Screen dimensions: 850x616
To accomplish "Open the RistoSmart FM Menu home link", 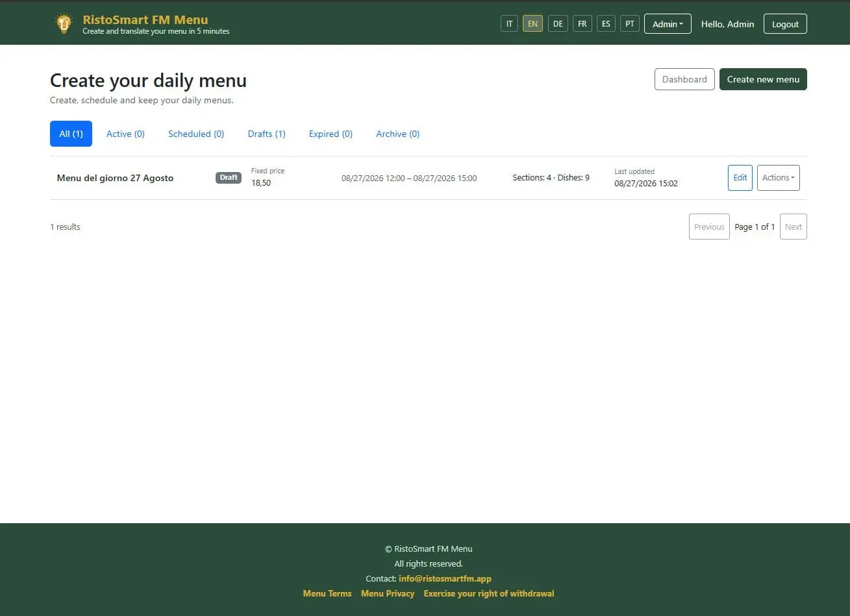I will (x=145, y=19).
